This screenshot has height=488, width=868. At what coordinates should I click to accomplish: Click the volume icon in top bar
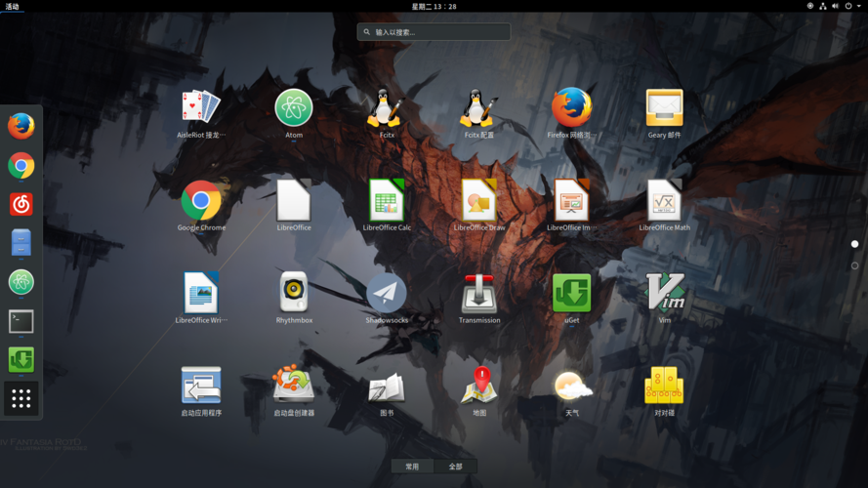(x=836, y=6)
